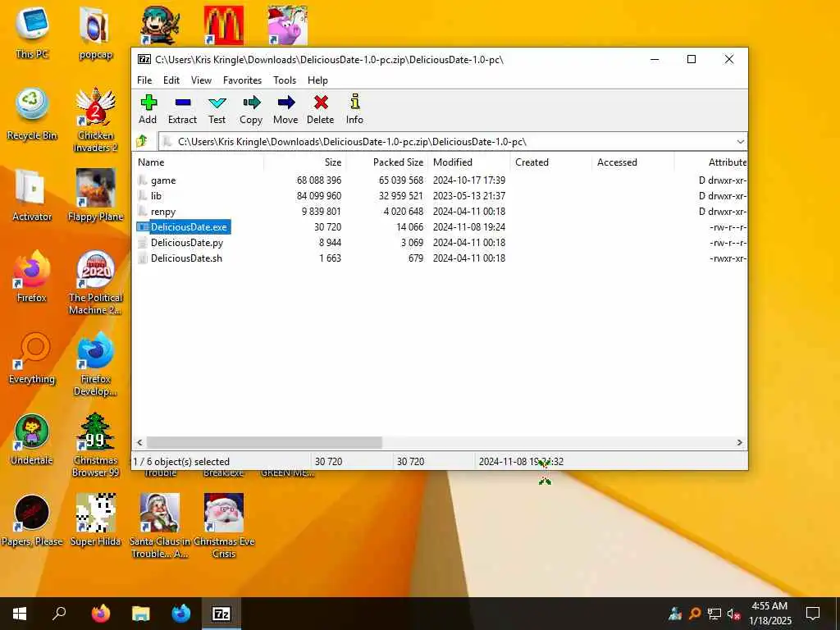The width and height of the screenshot is (840, 630).
Task: Open File Explorer from the taskbar
Action: pyautogui.click(x=141, y=614)
